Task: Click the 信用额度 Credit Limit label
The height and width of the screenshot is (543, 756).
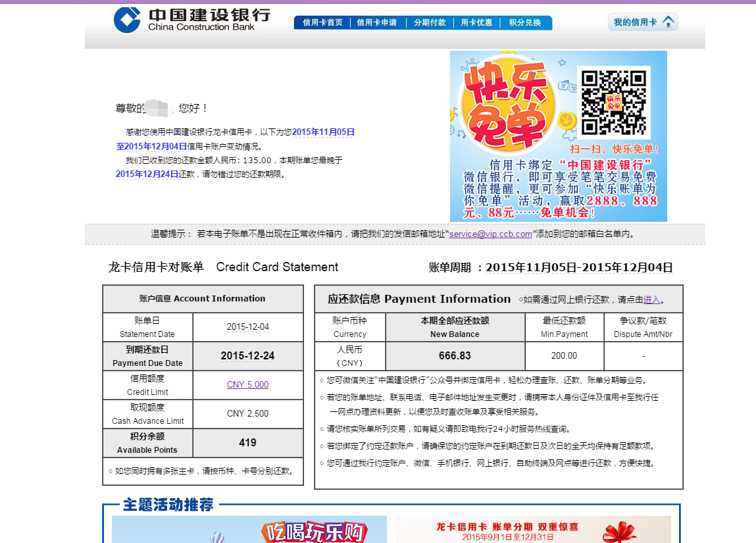Action: pyautogui.click(x=147, y=385)
